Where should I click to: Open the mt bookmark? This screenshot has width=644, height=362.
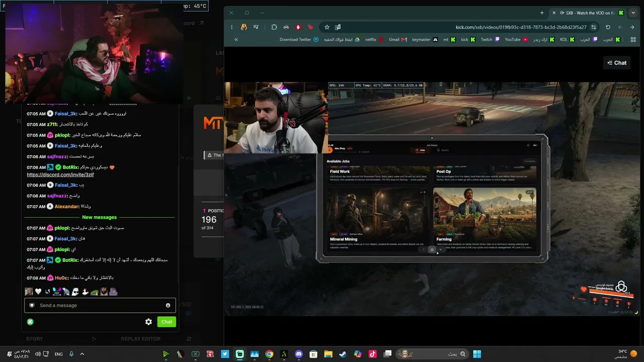point(449,40)
